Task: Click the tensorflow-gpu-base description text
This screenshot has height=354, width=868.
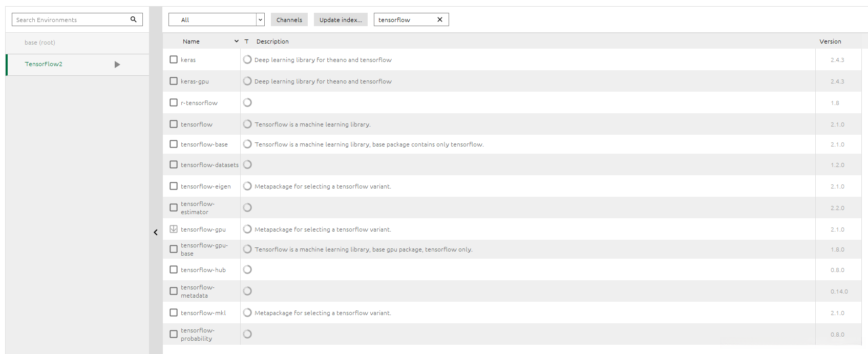Action: click(364, 249)
